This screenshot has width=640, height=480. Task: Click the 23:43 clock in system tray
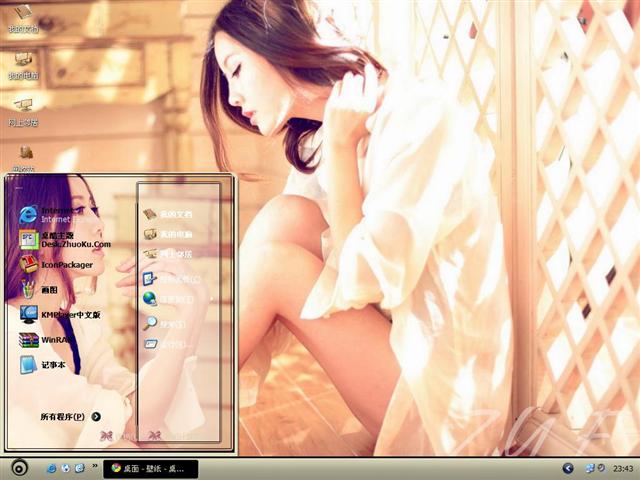[x=622, y=468]
